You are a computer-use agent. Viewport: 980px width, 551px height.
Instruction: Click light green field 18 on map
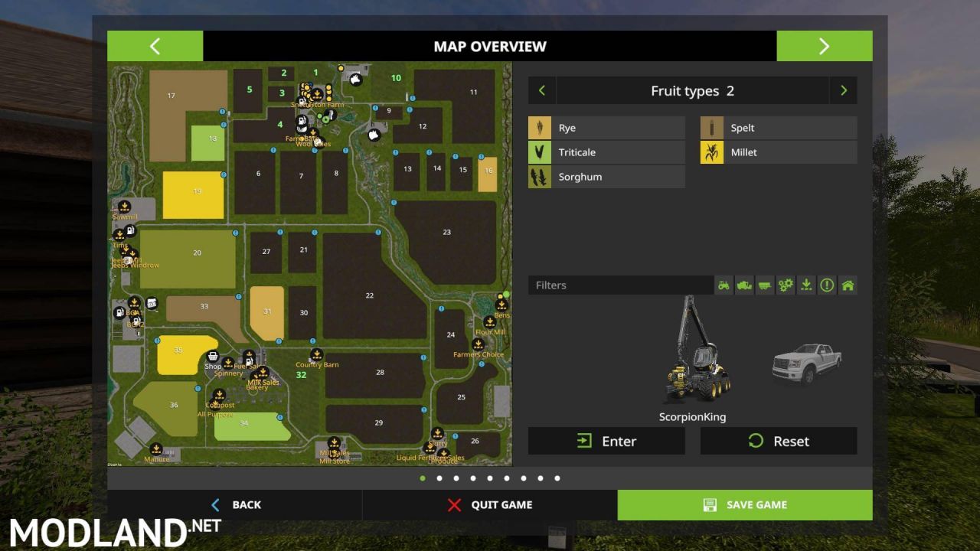click(x=207, y=143)
